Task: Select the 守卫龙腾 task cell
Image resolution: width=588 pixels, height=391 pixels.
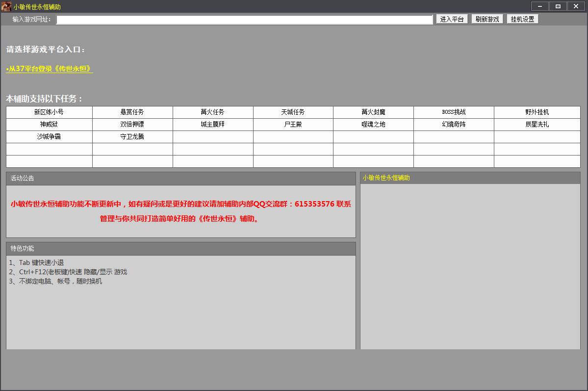Action: click(x=132, y=137)
